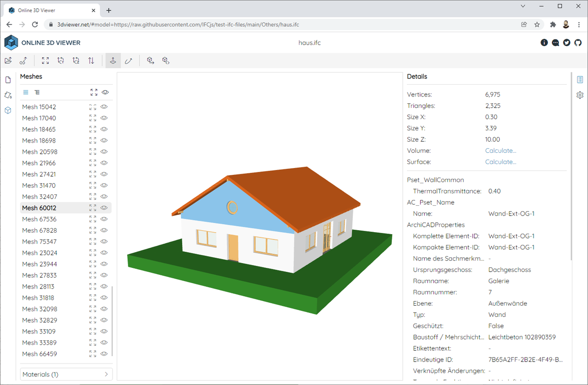The width and height of the screenshot is (588, 385).
Task: Hide Mesh 60012 with eye icon
Action: tap(104, 208)
